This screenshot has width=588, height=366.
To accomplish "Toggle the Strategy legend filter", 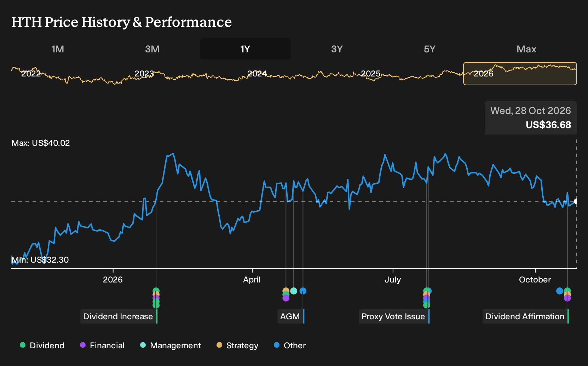I will point(237,345).
